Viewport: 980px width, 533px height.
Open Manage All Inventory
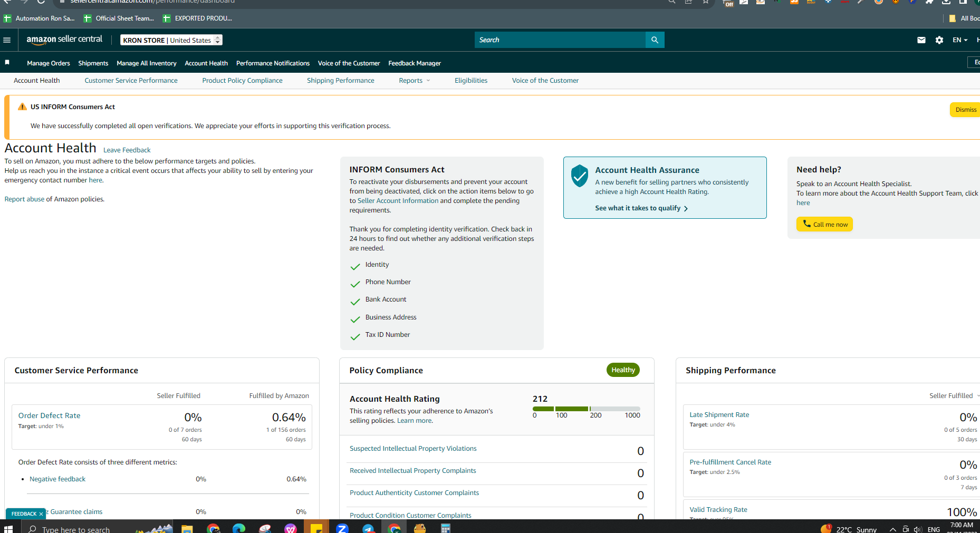[x=147, y=63]
